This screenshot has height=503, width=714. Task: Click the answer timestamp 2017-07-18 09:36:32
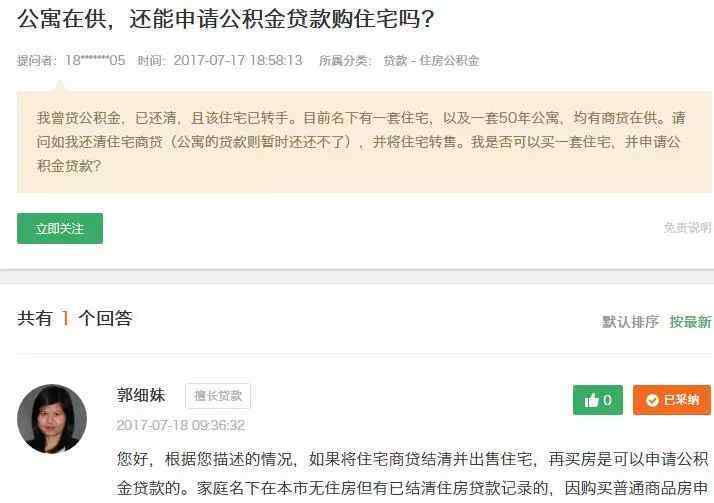tap(181, 425)
